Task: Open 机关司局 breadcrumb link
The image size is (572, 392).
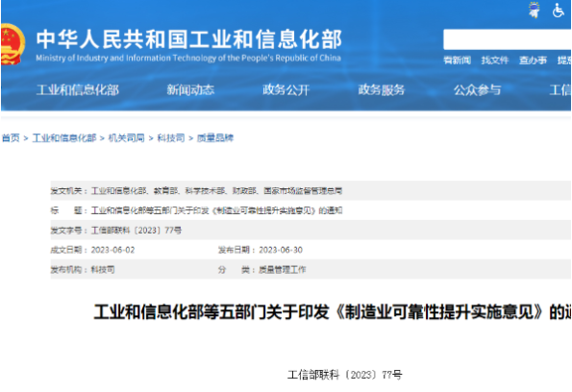Action: pos(126,137)
